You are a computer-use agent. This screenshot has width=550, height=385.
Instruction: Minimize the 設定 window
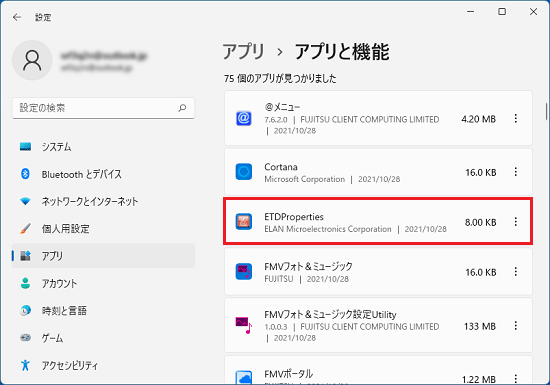coord(470,12)
